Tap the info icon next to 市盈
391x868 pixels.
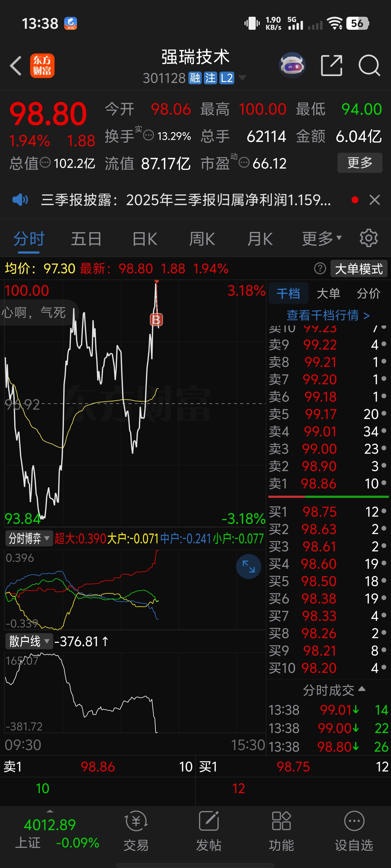pos(244,163)
